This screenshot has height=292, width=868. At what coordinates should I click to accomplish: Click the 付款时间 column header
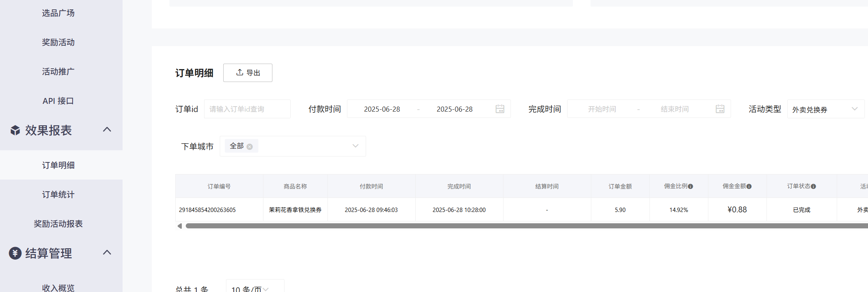[372, 186]
